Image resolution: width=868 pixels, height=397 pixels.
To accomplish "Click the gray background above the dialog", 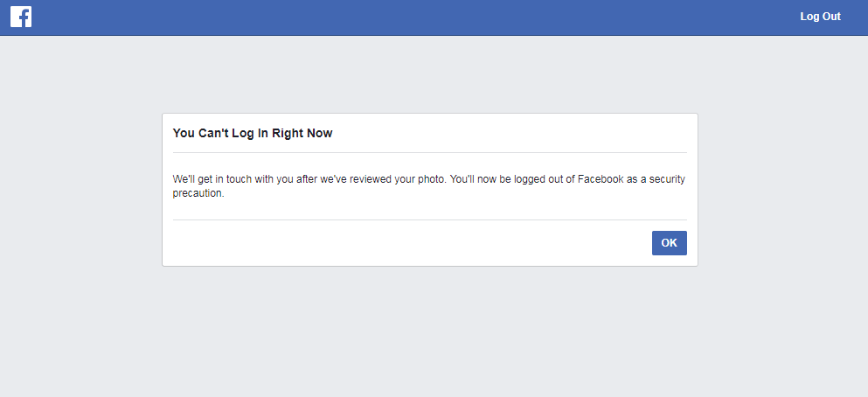I will pyautogui.click(x=429, y=74).
